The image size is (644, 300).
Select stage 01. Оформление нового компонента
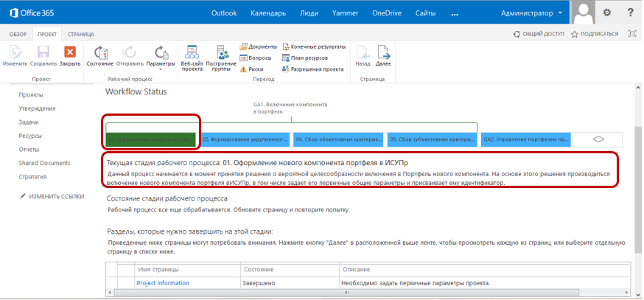(150, 139)
